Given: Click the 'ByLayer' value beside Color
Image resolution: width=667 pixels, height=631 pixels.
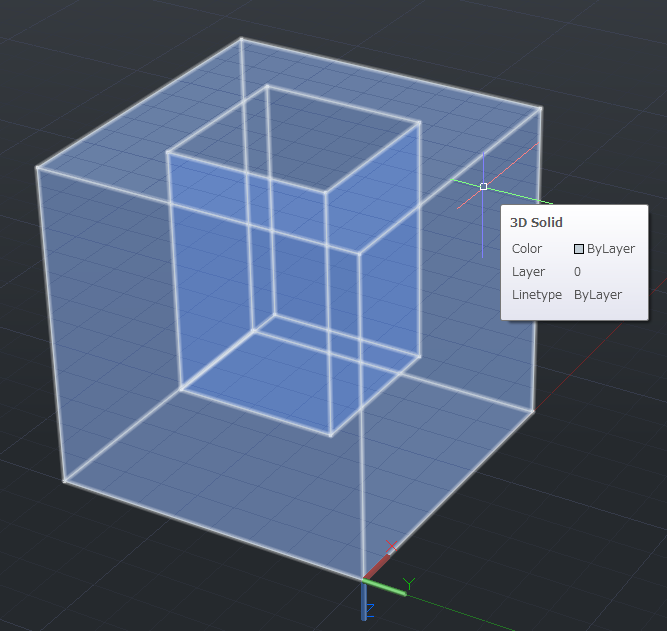Looking at the screenshot, I should tap(611, 249).
